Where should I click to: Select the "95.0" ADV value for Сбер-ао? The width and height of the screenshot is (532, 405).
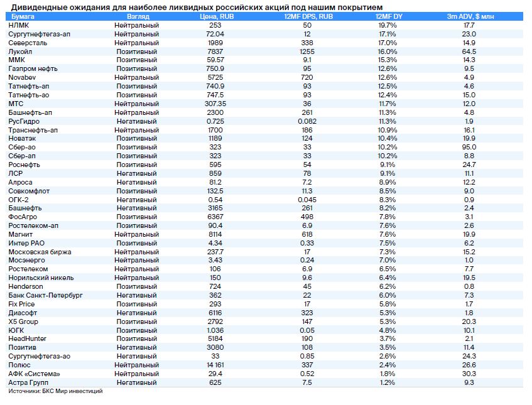coord(469,148)
